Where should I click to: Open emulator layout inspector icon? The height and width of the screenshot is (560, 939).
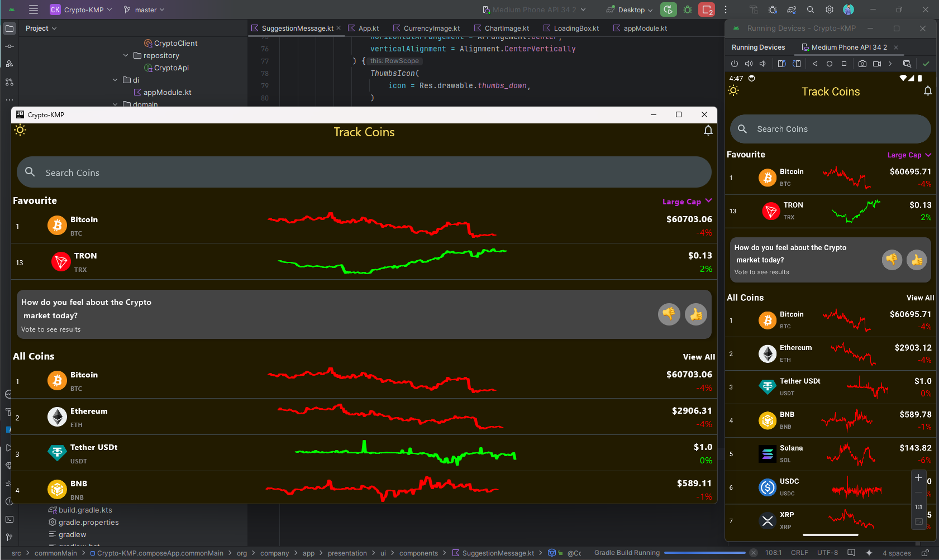point(907,64)
